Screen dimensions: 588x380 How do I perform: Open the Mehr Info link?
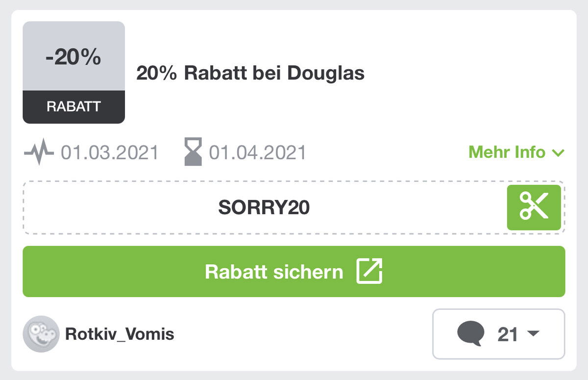coord(516,152)
